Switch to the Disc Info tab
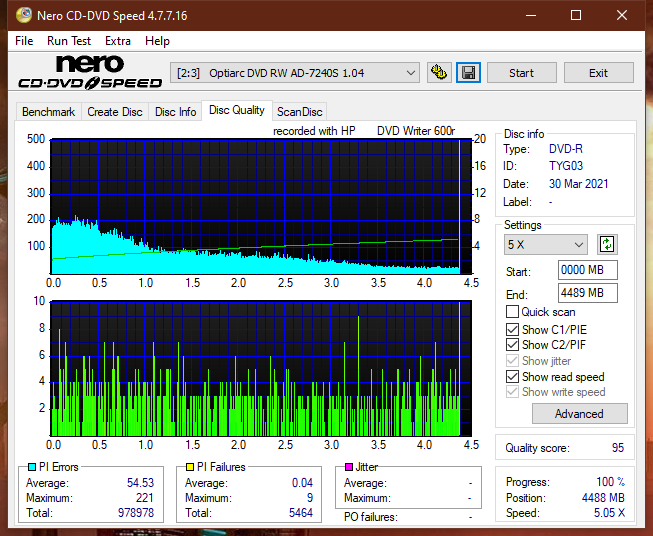This screenshot has height=536, width=653. coord(175,112)
